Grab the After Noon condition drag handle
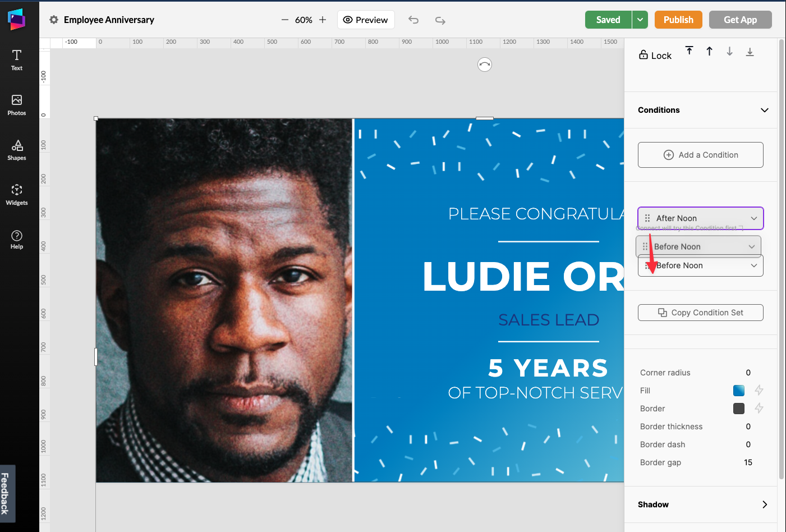The width and height of the screenshot is (786, 532). [647, 218]
